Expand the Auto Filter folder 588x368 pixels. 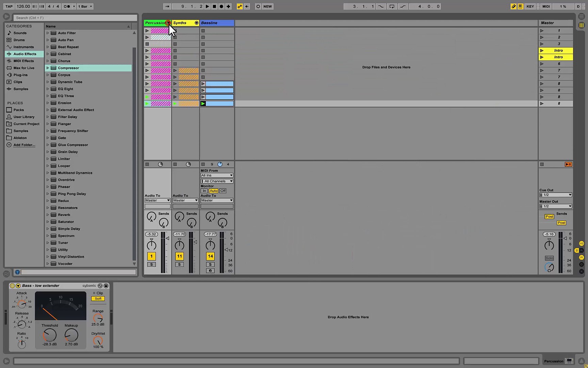click(48, 33)
